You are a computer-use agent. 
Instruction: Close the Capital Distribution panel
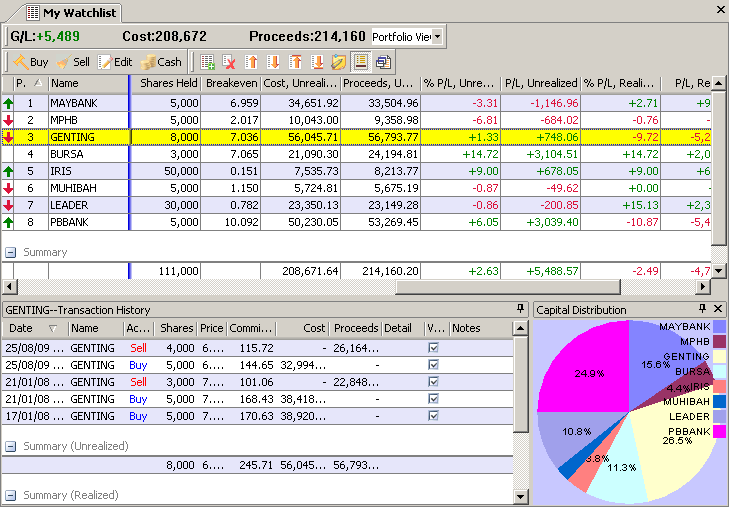718,309
